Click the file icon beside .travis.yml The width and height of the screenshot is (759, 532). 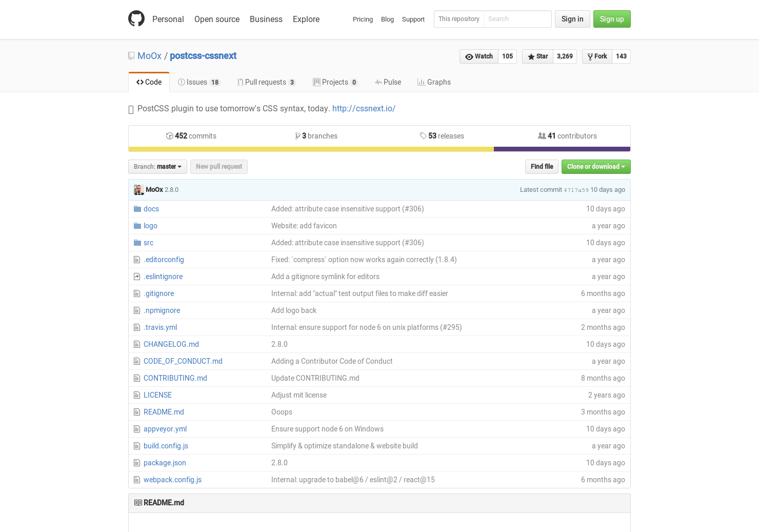(137, 327)
